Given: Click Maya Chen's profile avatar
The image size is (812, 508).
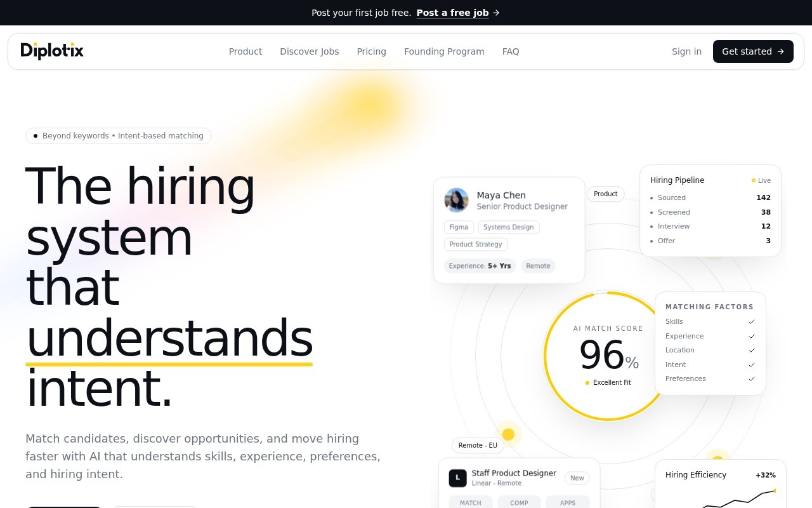Looking at the screenshot, I should pos(457,200).
